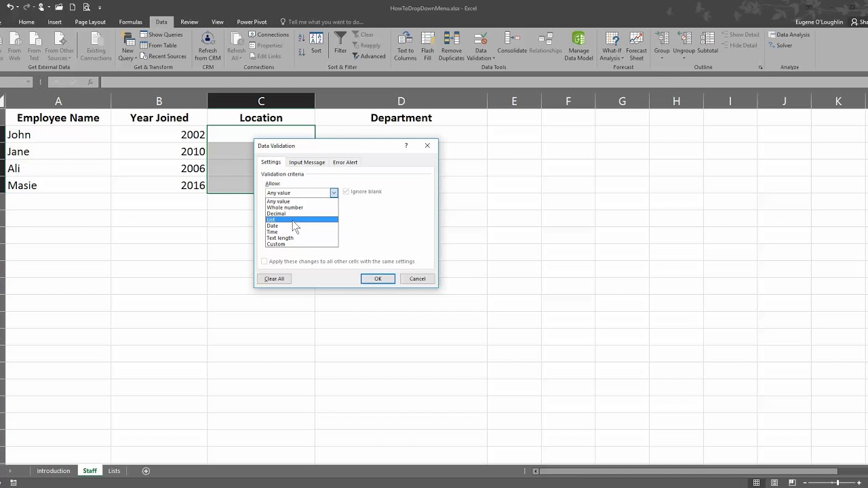
Task: Click the Consolidate icon
Action: [x=512, y=43]
